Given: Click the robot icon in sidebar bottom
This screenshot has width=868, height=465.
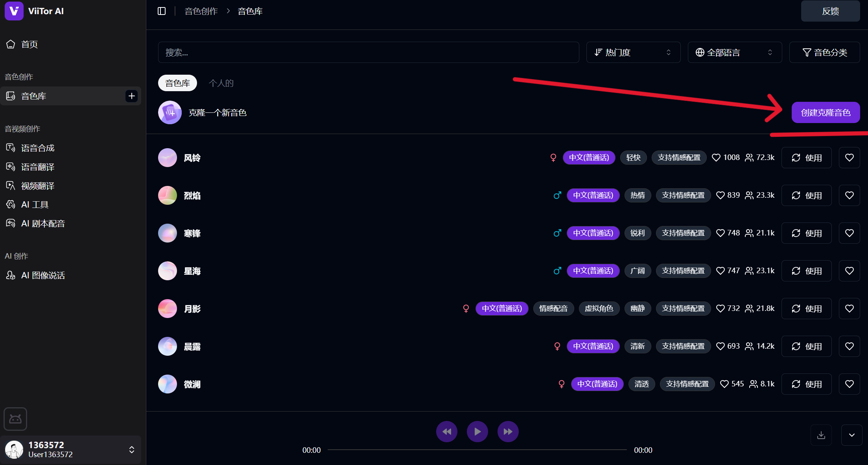Looking at the screenshot, I should click(15, 419).
